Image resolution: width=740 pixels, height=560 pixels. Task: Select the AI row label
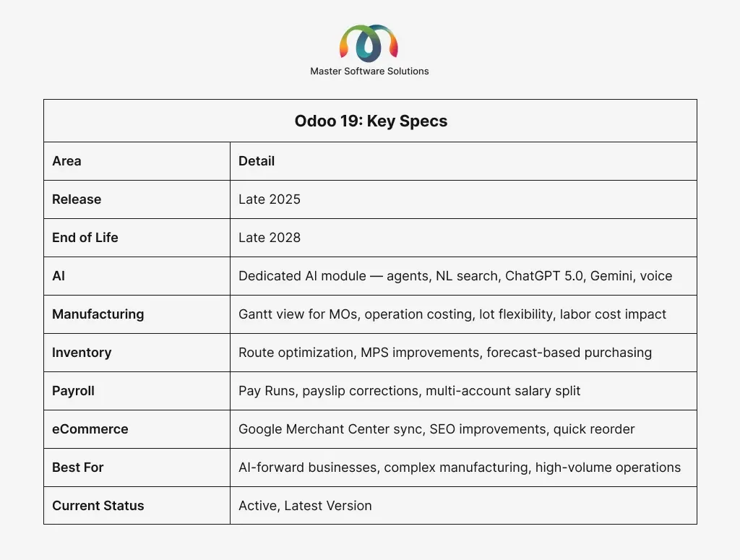click(59, 276)
